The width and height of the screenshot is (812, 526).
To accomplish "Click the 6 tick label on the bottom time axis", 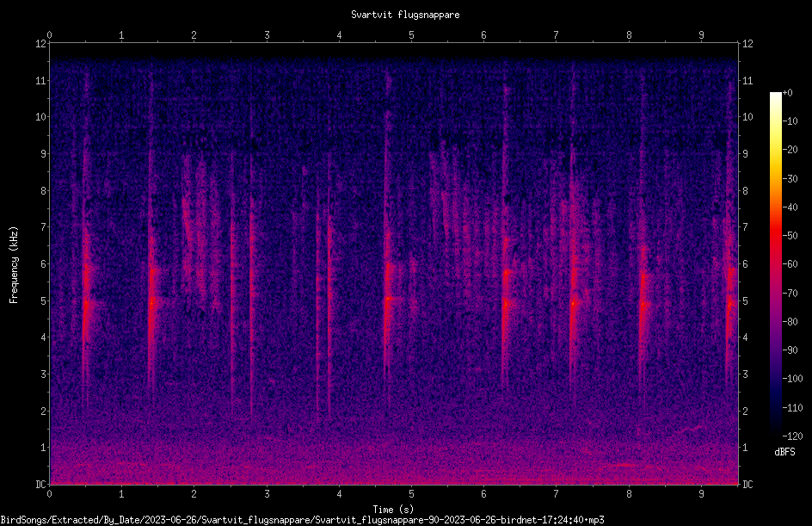I will [483, 494].
